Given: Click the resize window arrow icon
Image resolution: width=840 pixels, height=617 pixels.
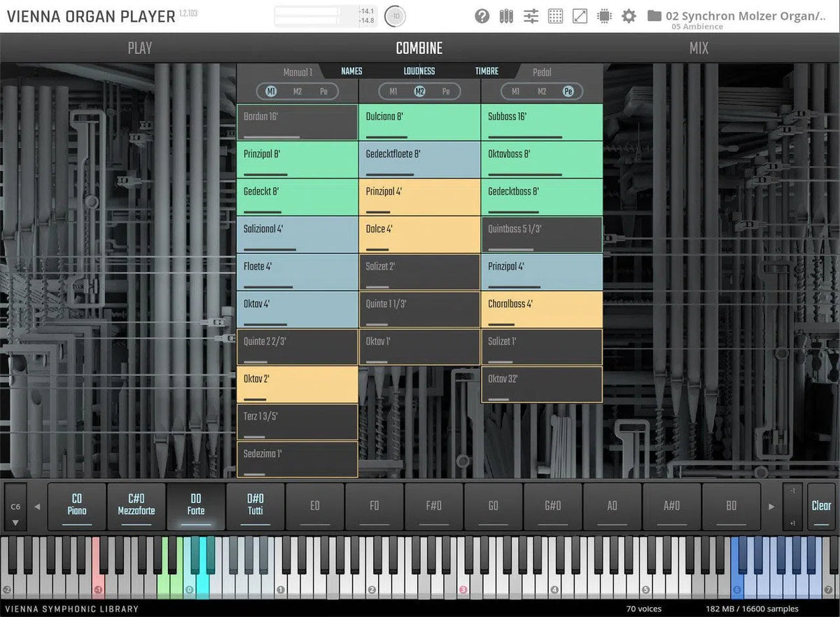Looking at the screenshot, I should 580,16.
